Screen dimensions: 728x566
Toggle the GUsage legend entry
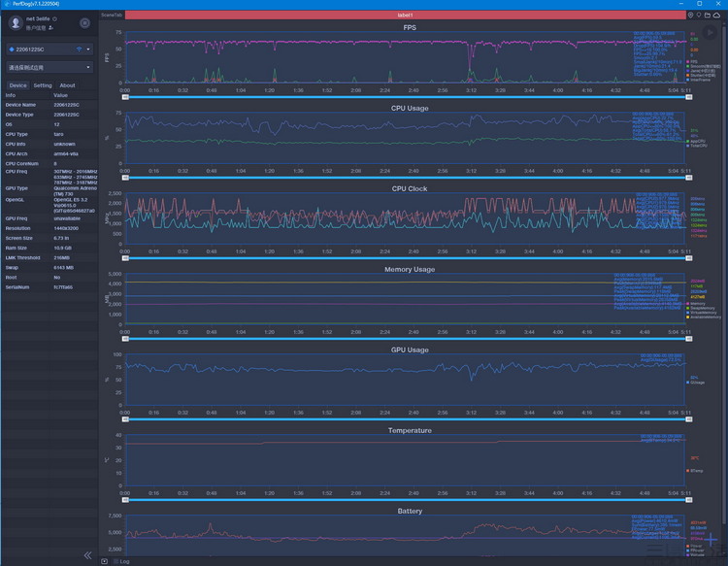tap(696, 383)
